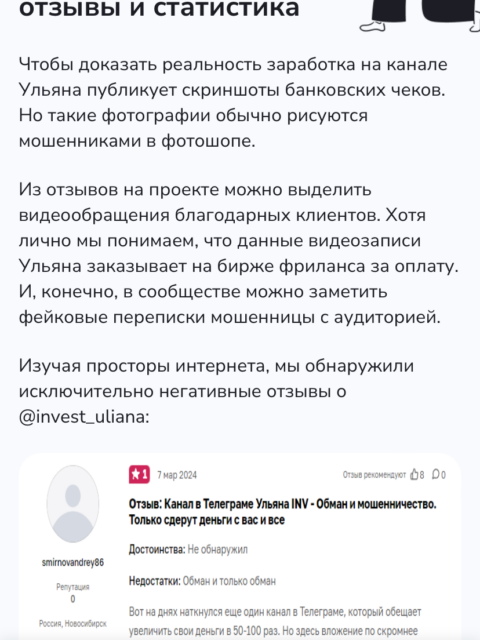This screenshot has width=480, height=640.
Task: Click the Недостатки: Обман и только обман line
Action: point(202,580)
